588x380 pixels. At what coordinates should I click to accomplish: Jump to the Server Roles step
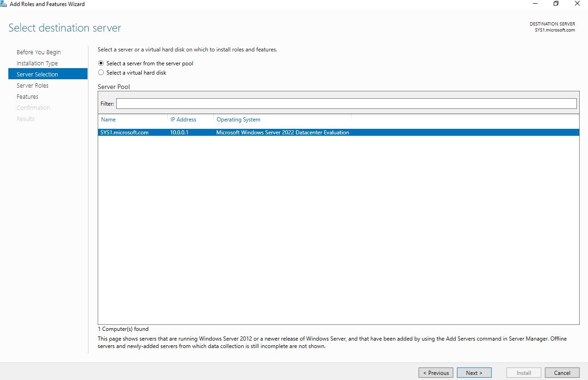[x=32, y=85]
